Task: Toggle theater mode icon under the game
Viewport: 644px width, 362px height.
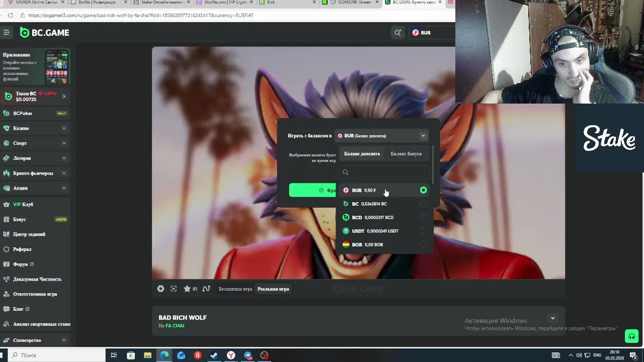Action: tap(160, 289)
